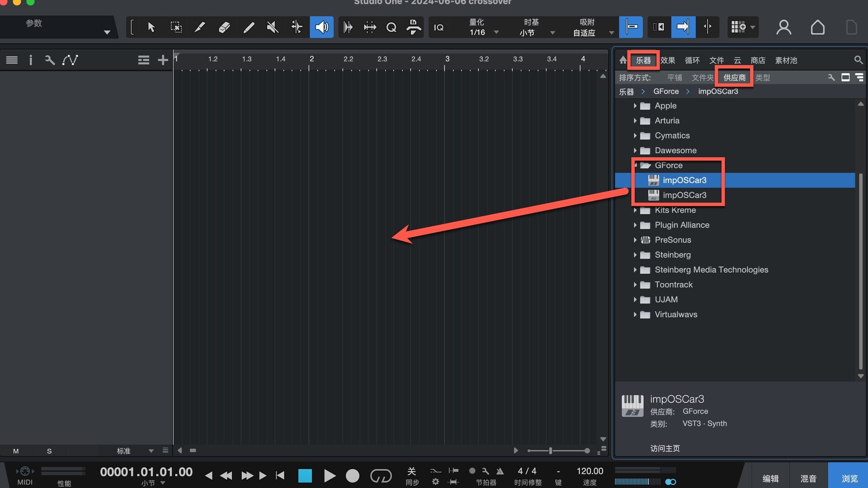Collapse the GForce folder
Image resolution: width=868 pixels, height=488 pixels.
[x=636, y=165]
